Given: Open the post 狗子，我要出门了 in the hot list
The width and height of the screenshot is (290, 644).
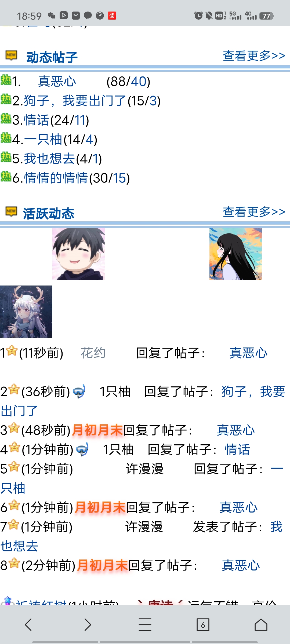Looking at the screenshot, I should (x=75, y=101).
